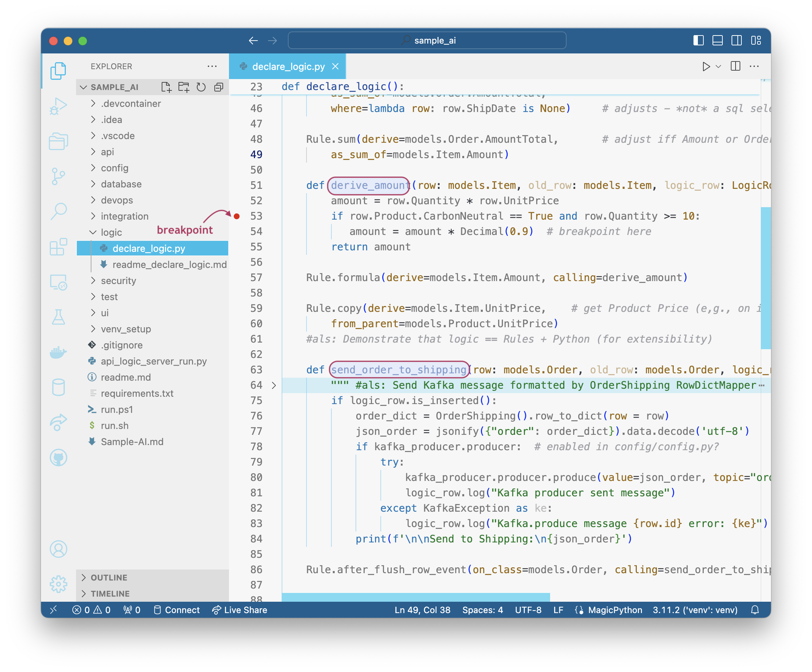Click Live Share in the status bar
The height and width of the screenshot is (672, 812).
(240, 610)
